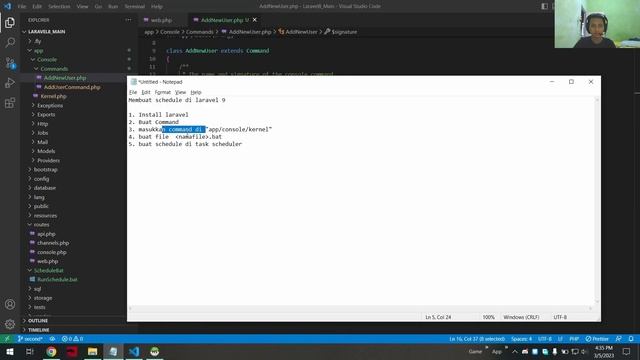Open AddNewUser.php in the file tree
The height and width of the screenshot is (360, 640).
pos(65,78)
